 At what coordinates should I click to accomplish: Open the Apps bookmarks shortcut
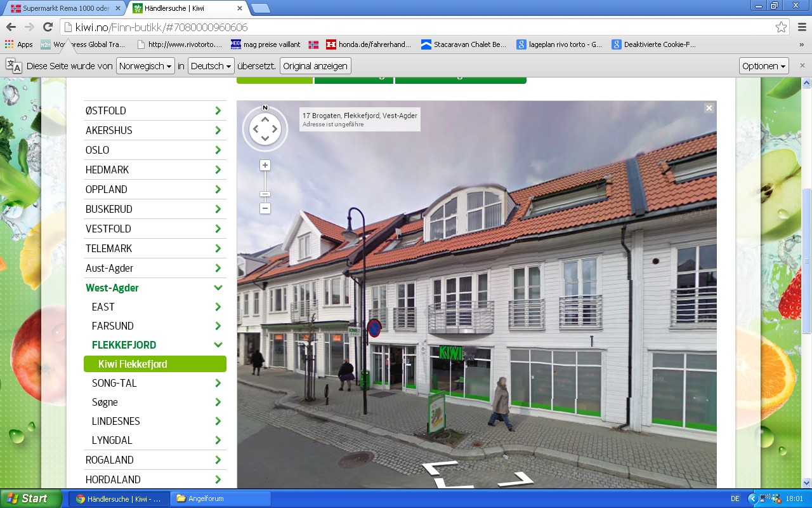pyautogui.click(x=19, y=44)
